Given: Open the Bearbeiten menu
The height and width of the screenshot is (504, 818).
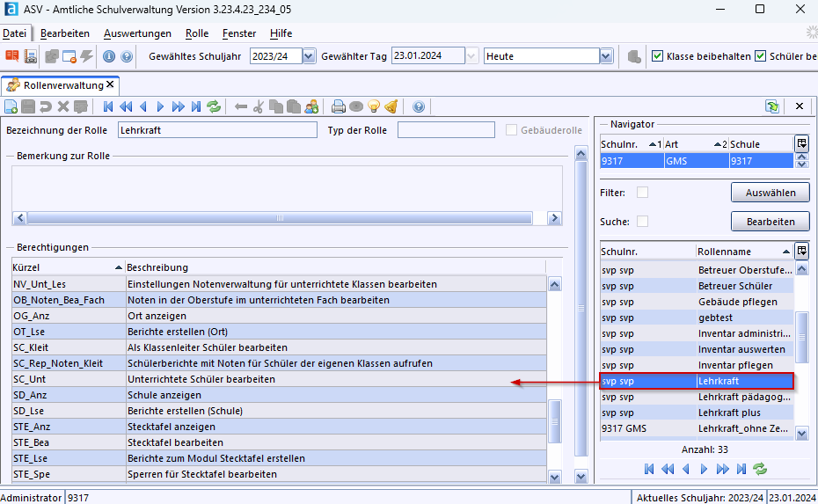Looking at the screenshot, I should point(65,33).
